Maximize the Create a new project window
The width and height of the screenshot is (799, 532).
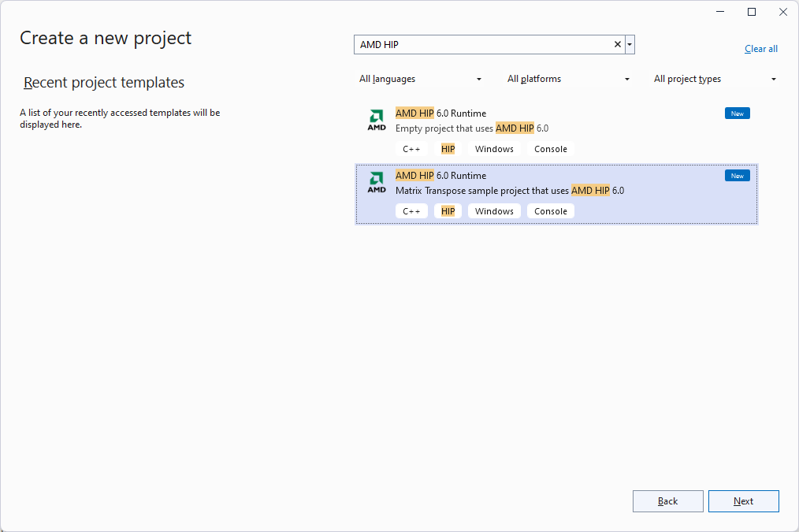[752, 12]
